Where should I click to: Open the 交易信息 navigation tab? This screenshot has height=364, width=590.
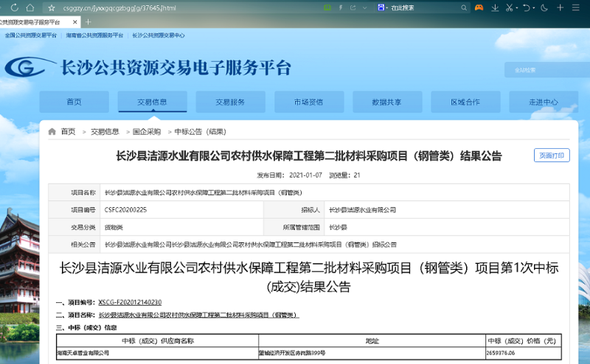click(x=152, y=102)
